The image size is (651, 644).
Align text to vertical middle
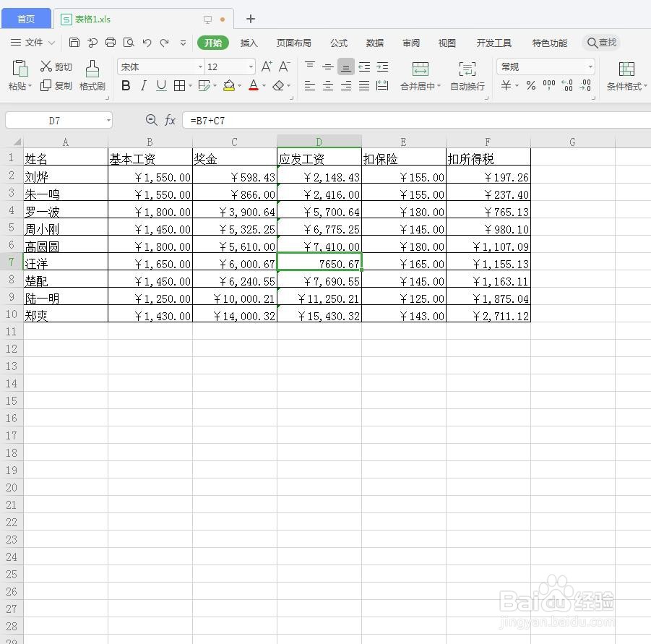(x=328, y=66)
